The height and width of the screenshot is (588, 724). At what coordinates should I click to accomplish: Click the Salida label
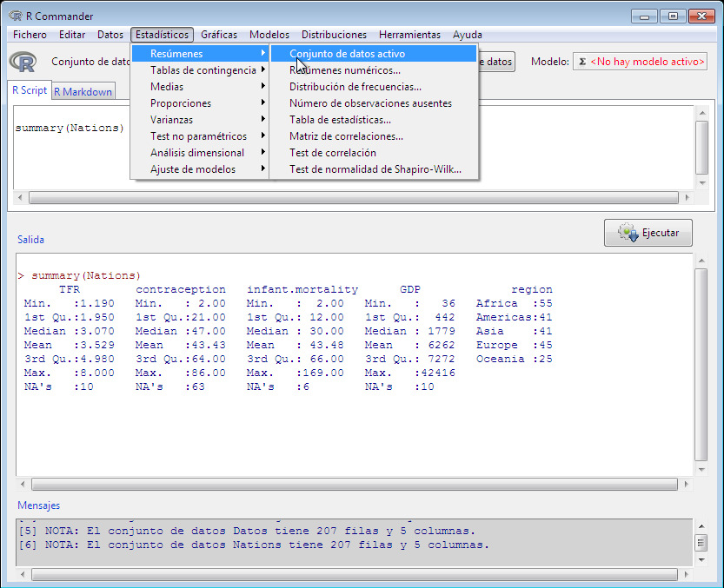click(31, 240)
